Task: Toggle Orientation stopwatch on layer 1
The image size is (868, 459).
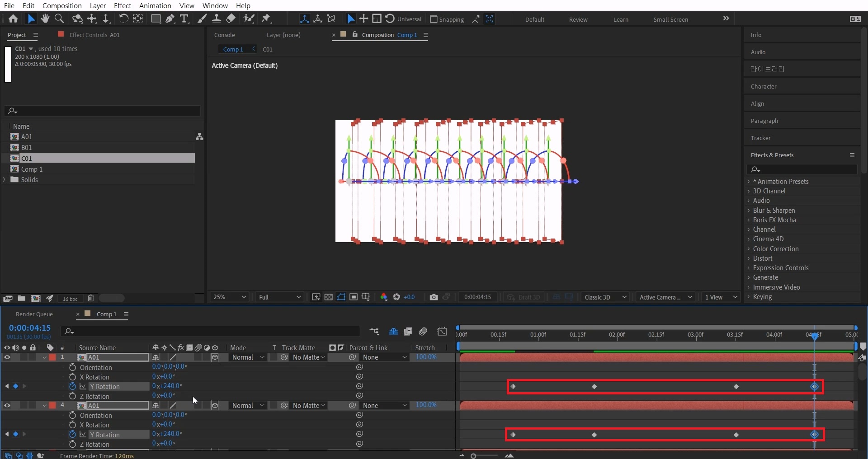Action: (72, 367)
